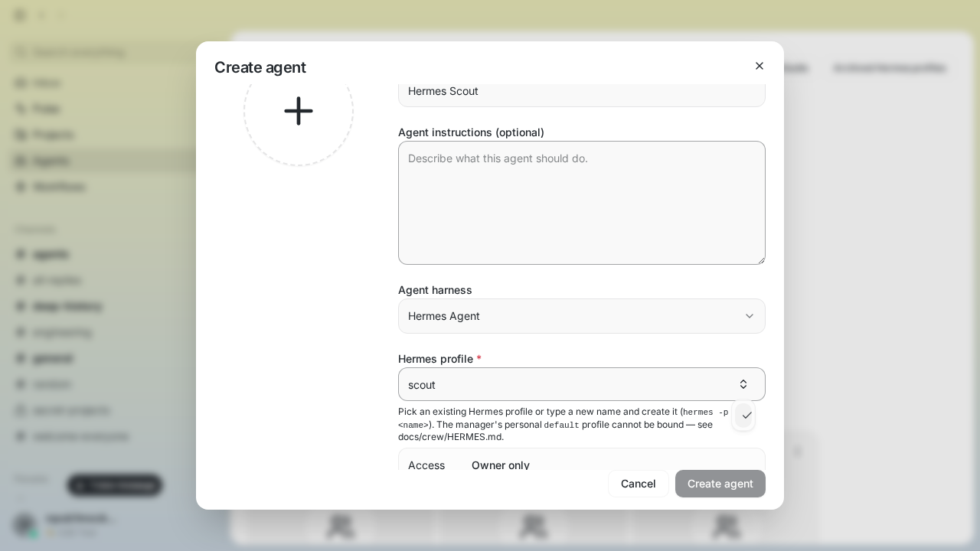Click the Agent instructions (optional) label
This screenshot has width=980, height=551.
(471, 132)
